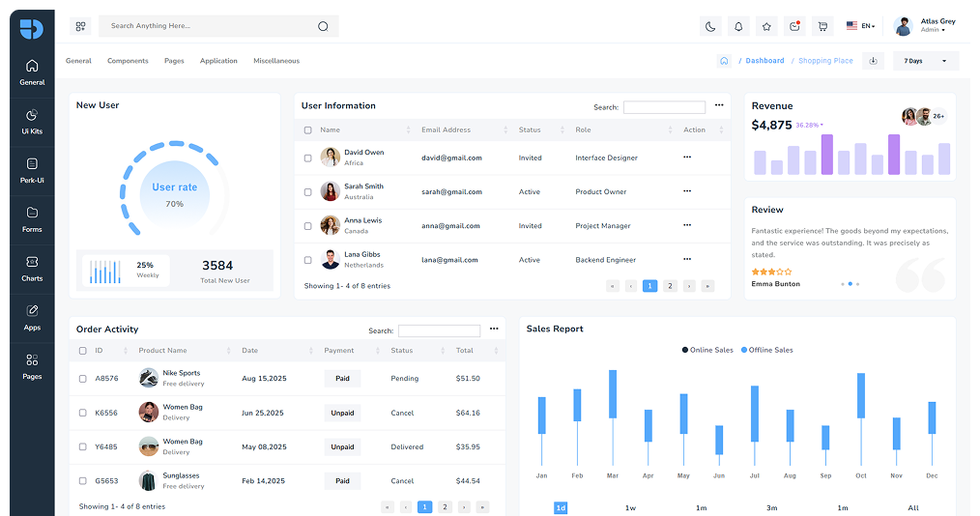Open the shopping cart icon
The height and width of the screenshot is (516, 980).
pos(822,26)
